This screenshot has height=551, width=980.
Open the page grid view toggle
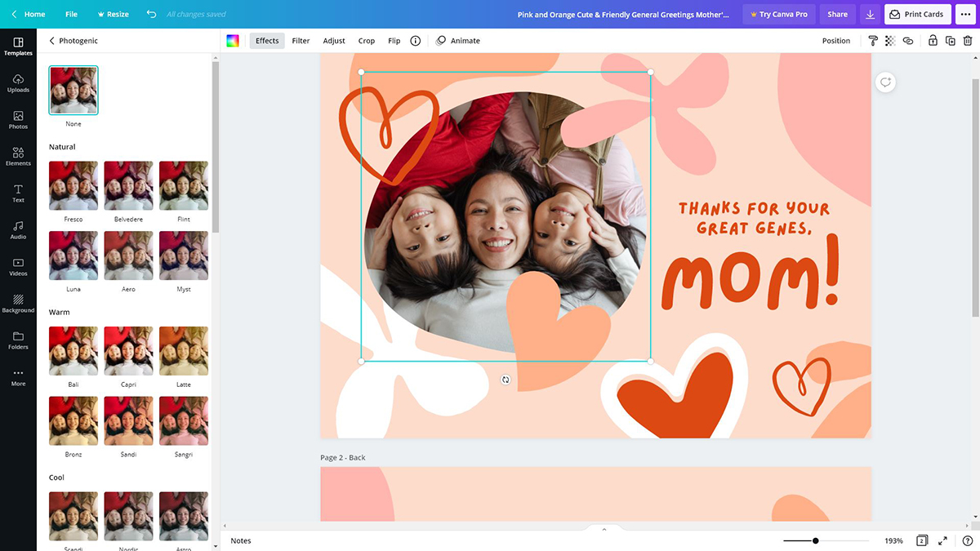click(921, 540)
